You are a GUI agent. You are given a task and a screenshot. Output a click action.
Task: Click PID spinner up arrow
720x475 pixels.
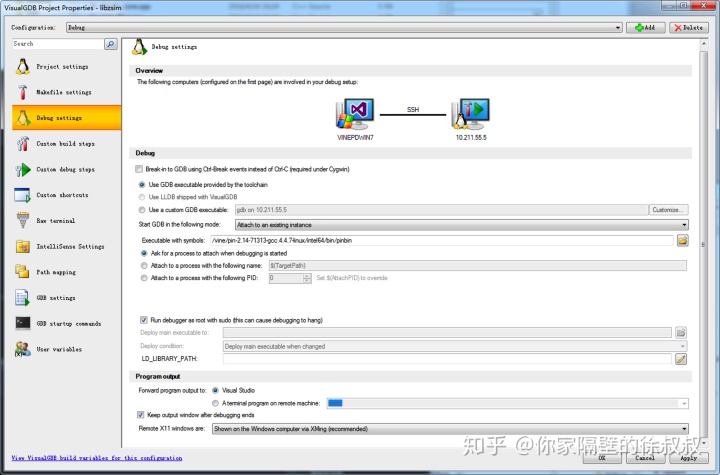click(307, 276)
